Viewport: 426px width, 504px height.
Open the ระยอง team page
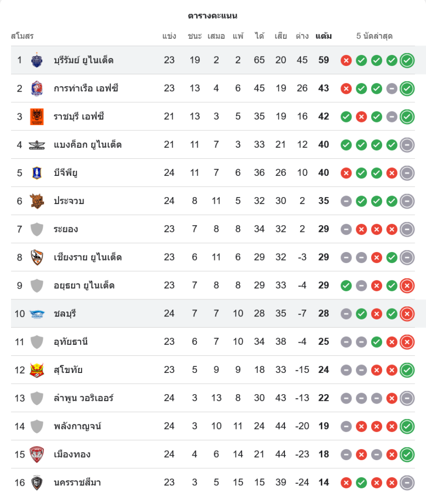pos(65,229)
